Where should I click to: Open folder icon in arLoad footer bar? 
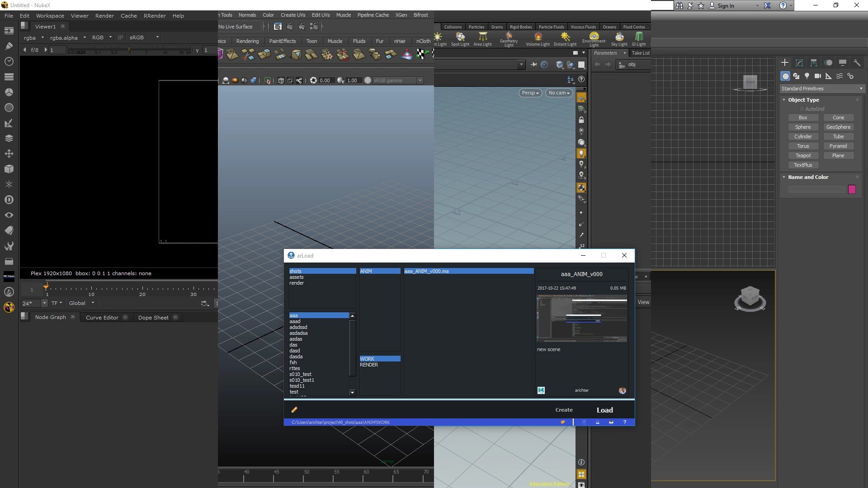pos(563,422)
